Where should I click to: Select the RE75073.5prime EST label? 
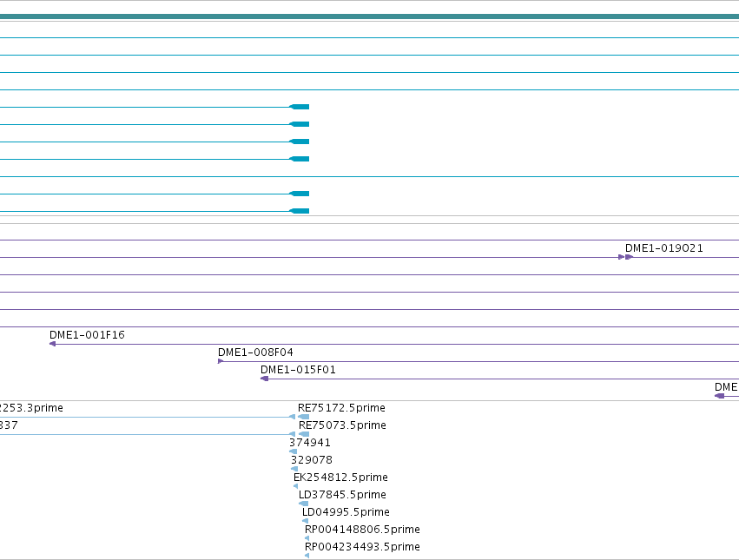342,425
